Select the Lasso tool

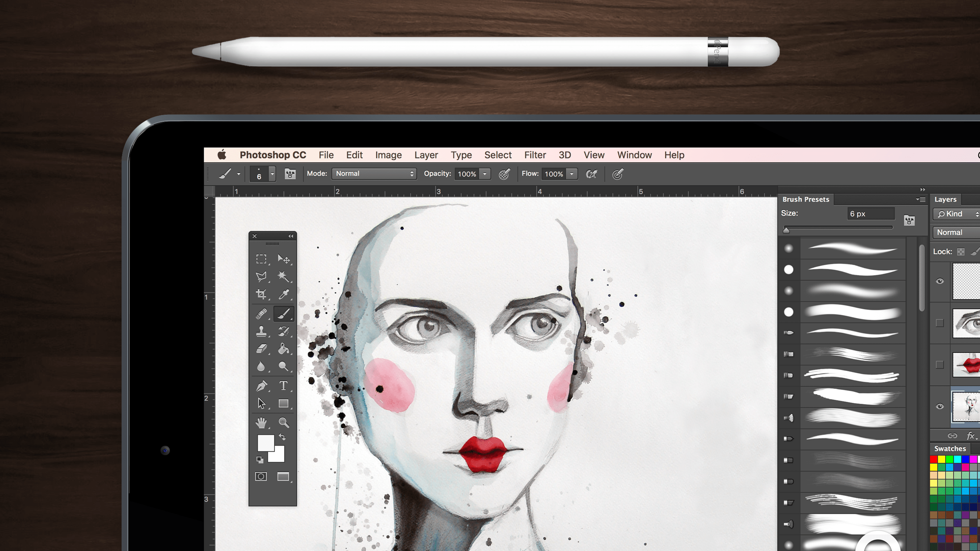pos(261,276)
